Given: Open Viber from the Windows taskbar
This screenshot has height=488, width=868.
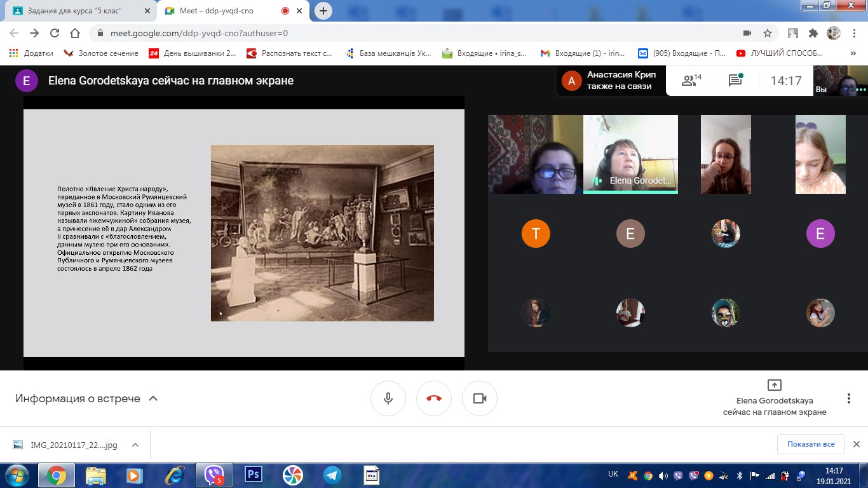Looking at the screenshot, I should (x=214, y=475).
